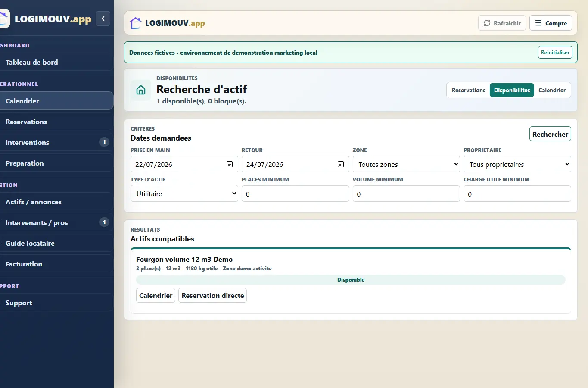Switch to the Reservations tab
Screen dimensions: 588x388
(468, 90)
